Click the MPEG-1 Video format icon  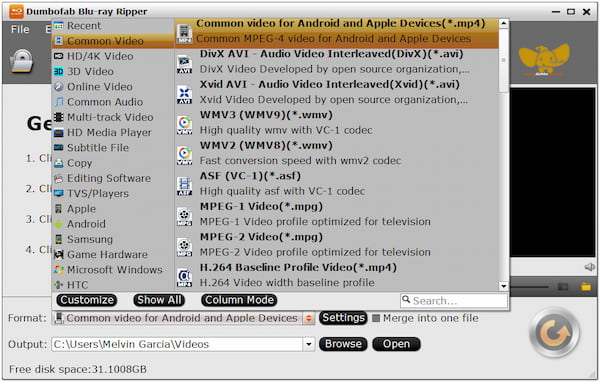coord(184,217)
